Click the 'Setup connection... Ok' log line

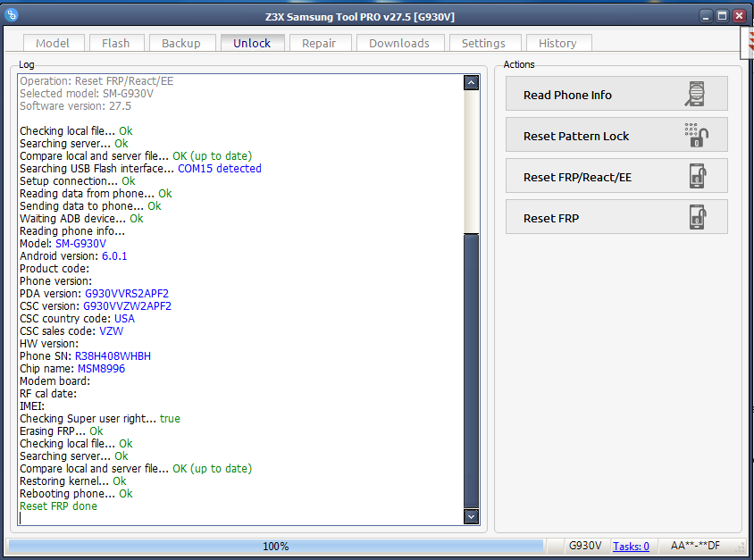click(78, 181)
